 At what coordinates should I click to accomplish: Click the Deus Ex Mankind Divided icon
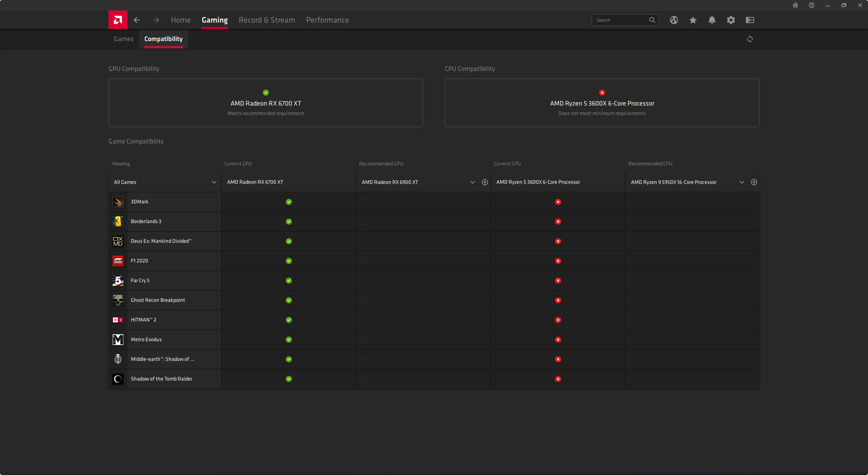(118, 241)
